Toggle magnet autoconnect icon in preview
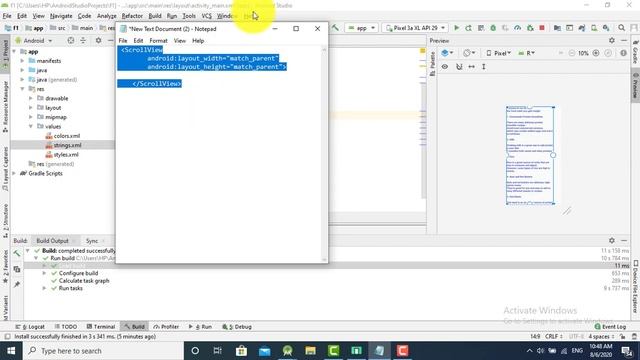The height and width of the screenshot is (360, 640). 459,67
